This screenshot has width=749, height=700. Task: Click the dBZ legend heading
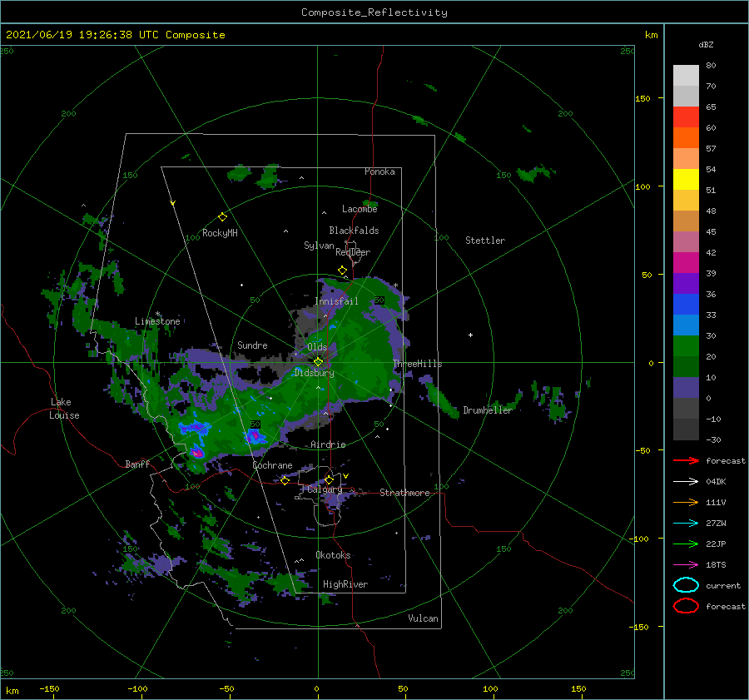coord(706,45)
